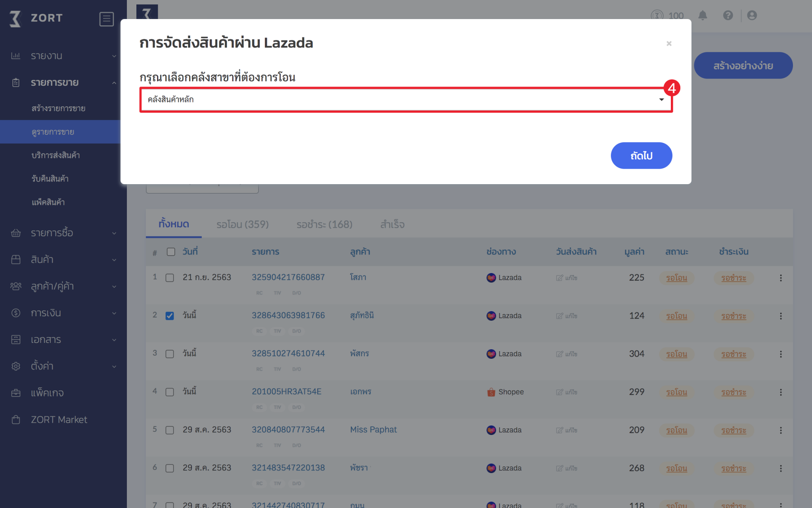Screen dimensions: 812x508
Task: Expand the รายงาน sidebar menu chevron
Action: point(114,56)
